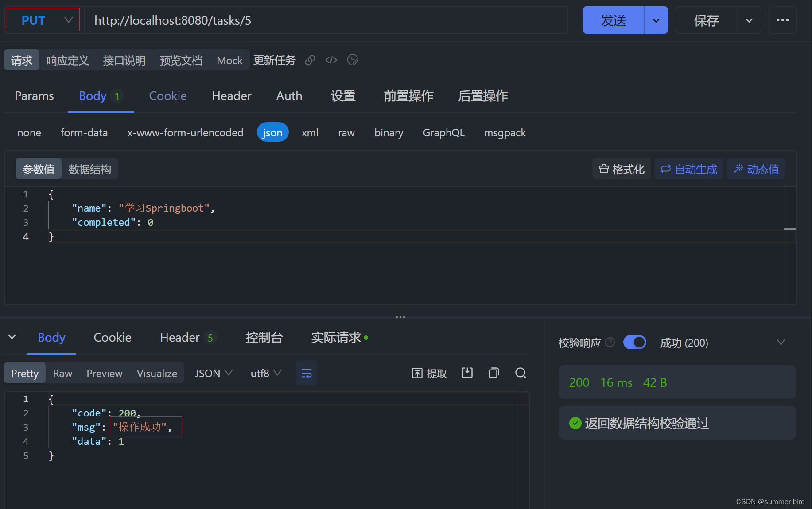Image resolution: width=812 pixels, height=509 pixels.
Task: Switch to the 响应定义 tab
Action: [68, 60]
